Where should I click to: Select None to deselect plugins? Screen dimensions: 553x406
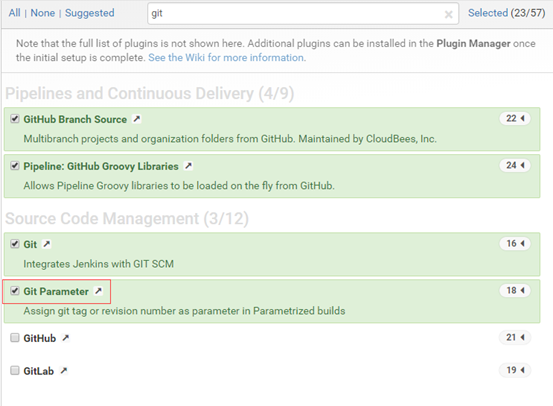[43, 13]
